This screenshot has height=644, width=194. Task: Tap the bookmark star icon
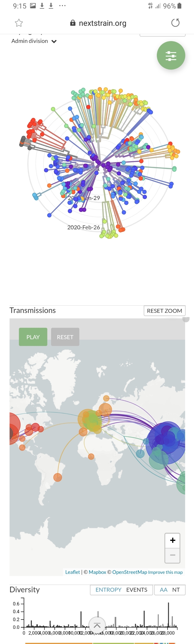[19, 23]
